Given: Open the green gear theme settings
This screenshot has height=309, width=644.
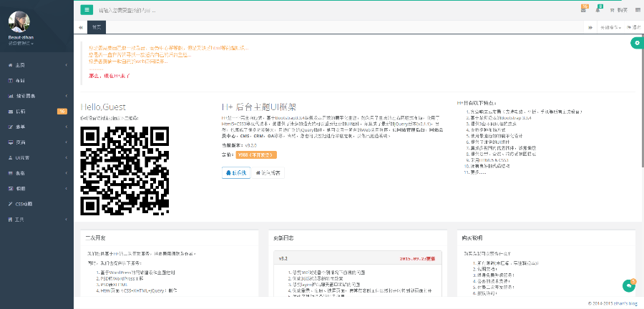Looking at the screenshot, I should pos(637,43).
